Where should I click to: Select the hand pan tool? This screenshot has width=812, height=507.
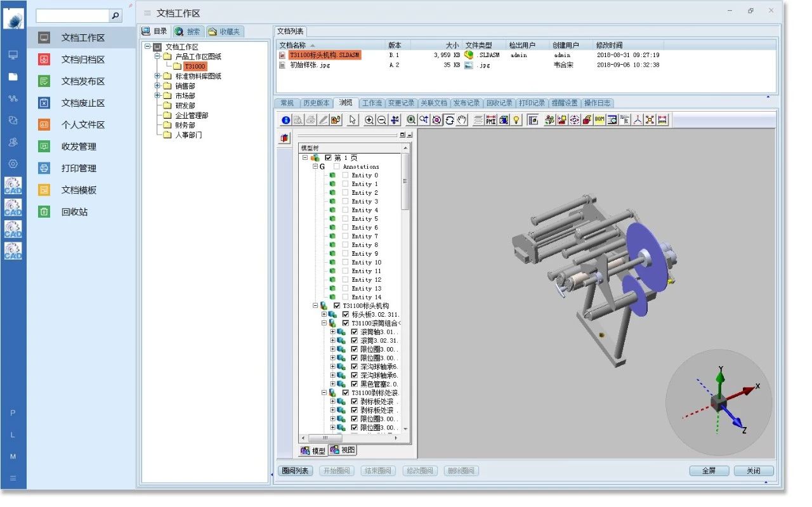click(x=462, y=120)
